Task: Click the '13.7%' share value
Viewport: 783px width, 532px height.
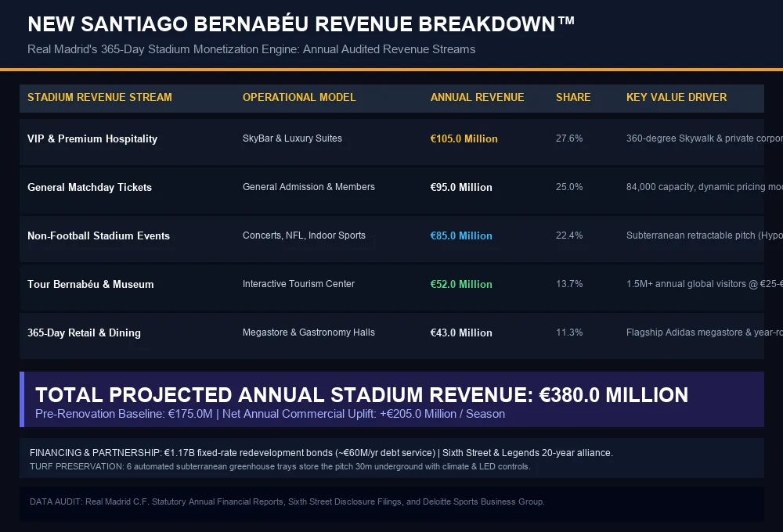Action: coord(568,283)
